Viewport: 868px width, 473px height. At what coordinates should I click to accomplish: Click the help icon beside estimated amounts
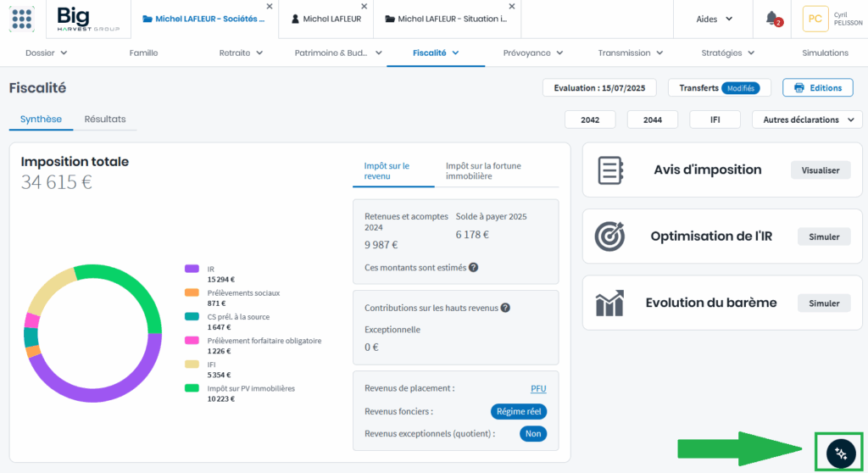(474, 267)
